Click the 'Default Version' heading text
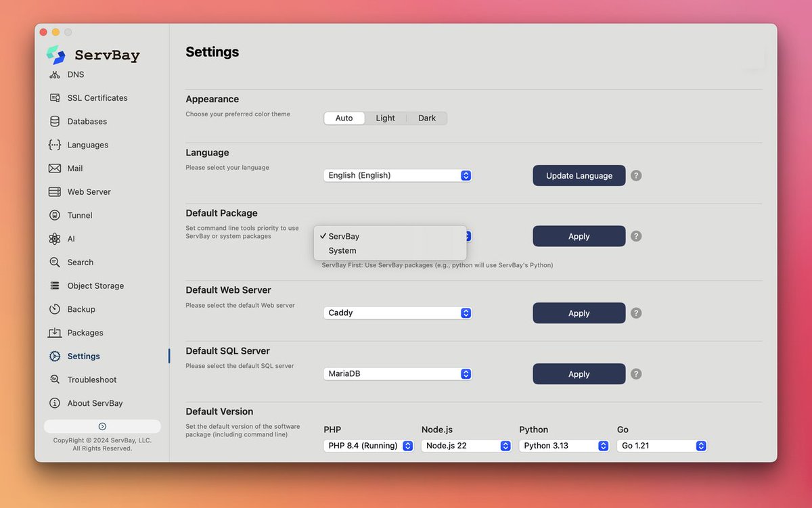 click(219, 411)
